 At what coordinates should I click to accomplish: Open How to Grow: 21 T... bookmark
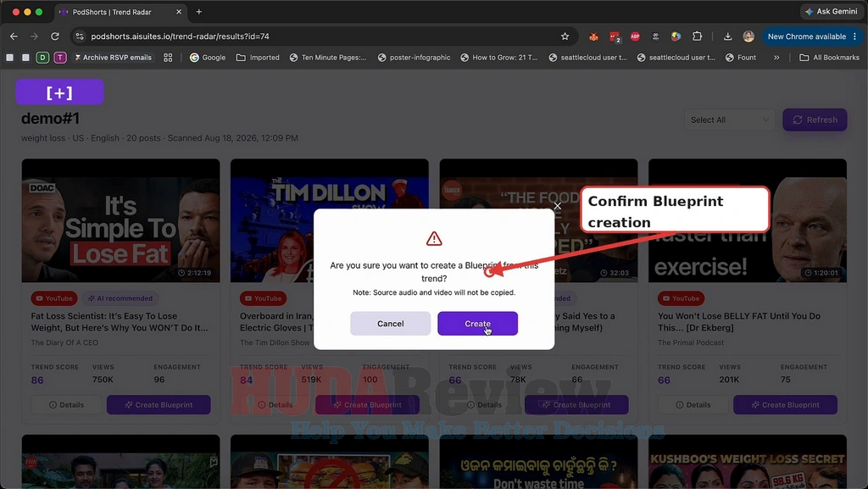pyautogui.click(x=499, y=58)
